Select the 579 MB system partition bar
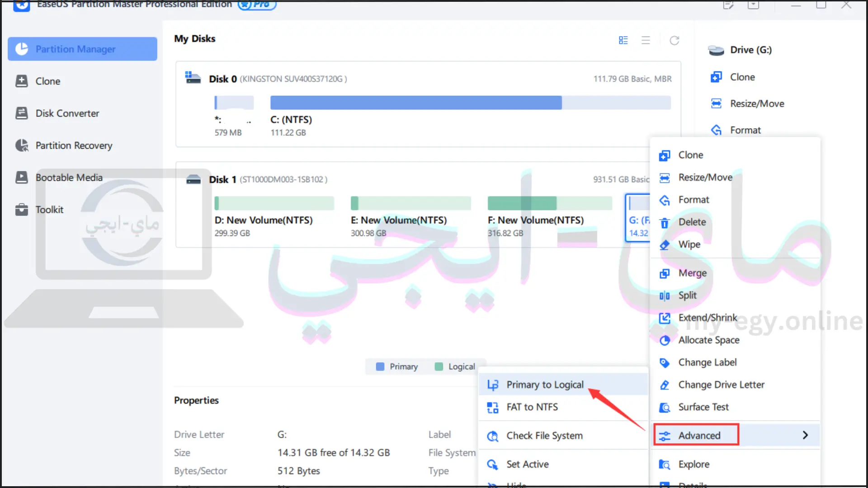Viewport: 868px width, 488px height. click(234, 103)
